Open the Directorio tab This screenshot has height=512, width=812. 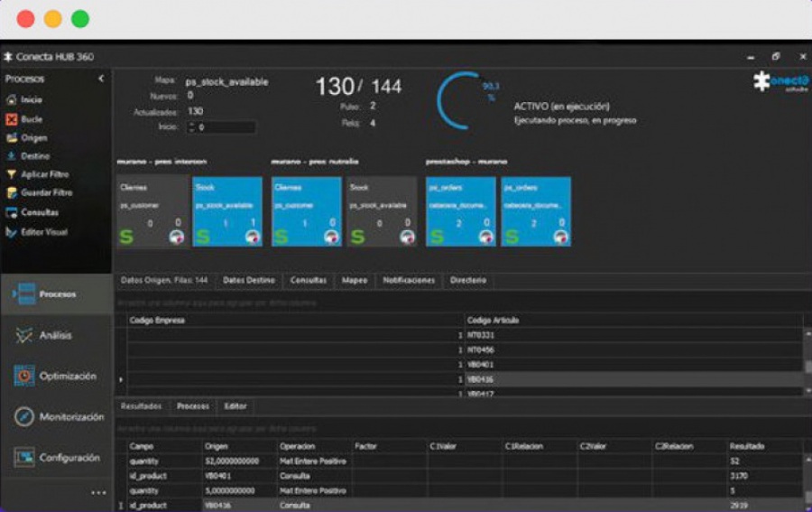tap(467, 280)
